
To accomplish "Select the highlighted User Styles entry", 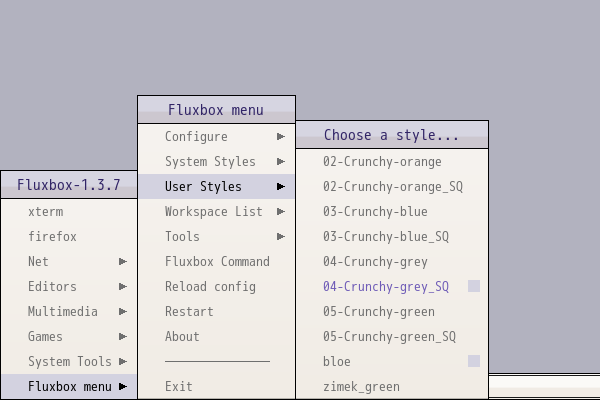I will (x=217, y=186).
